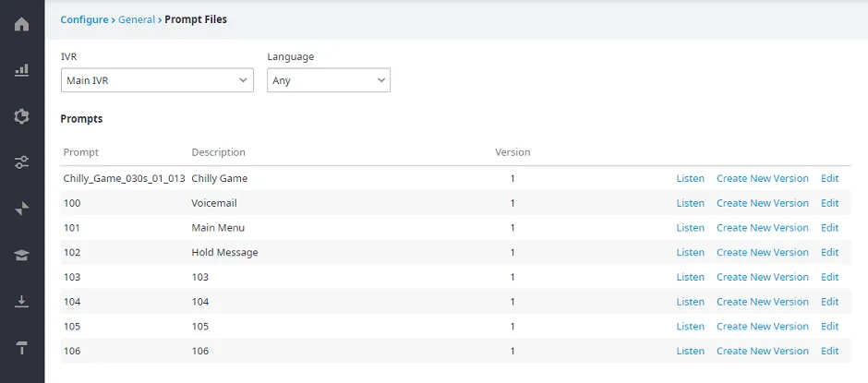
Task: Create new version of prompt 103
Action: tap(762, 277)
